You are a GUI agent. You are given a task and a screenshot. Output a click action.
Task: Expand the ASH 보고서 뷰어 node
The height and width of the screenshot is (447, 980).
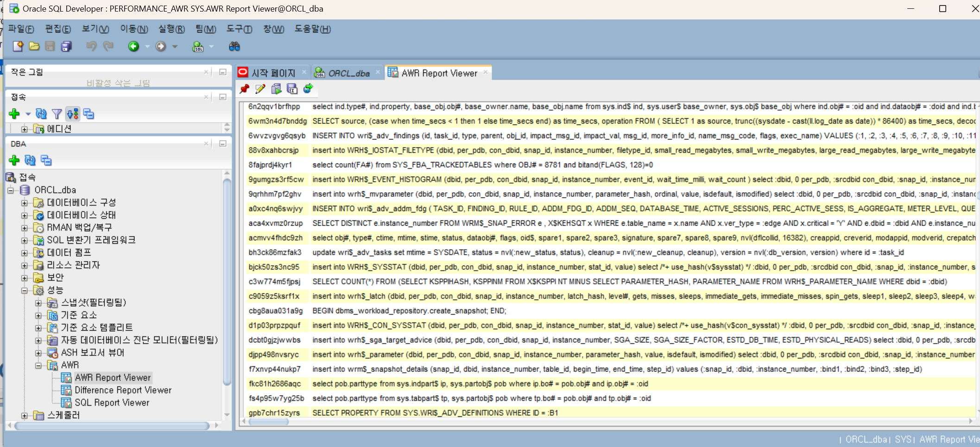coord(38,353)
